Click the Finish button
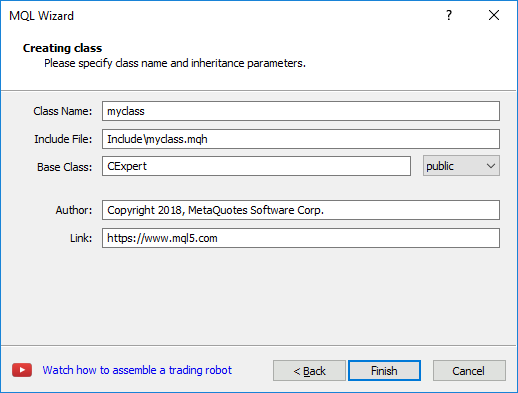The height and width of the screenshot is (393, 518). tap(384, 370)
